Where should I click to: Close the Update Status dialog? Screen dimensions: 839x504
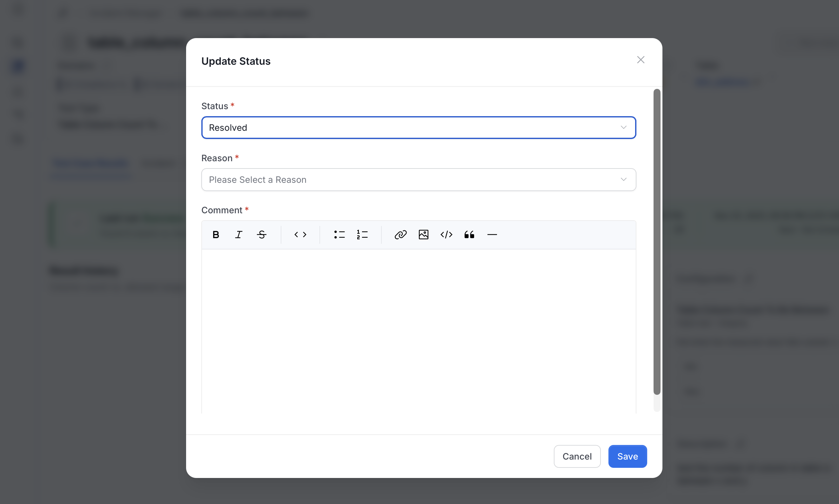(641, 60)
